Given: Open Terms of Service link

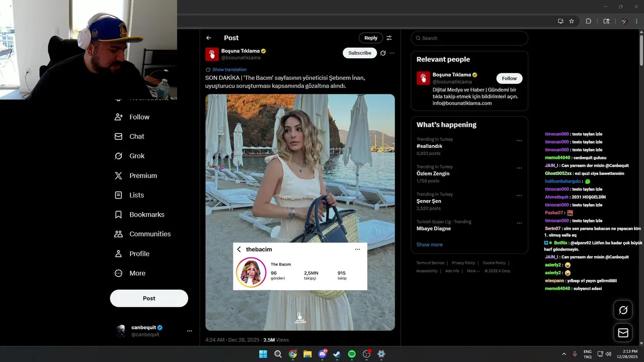Looking at the screenshot, I should click(430, 263).
